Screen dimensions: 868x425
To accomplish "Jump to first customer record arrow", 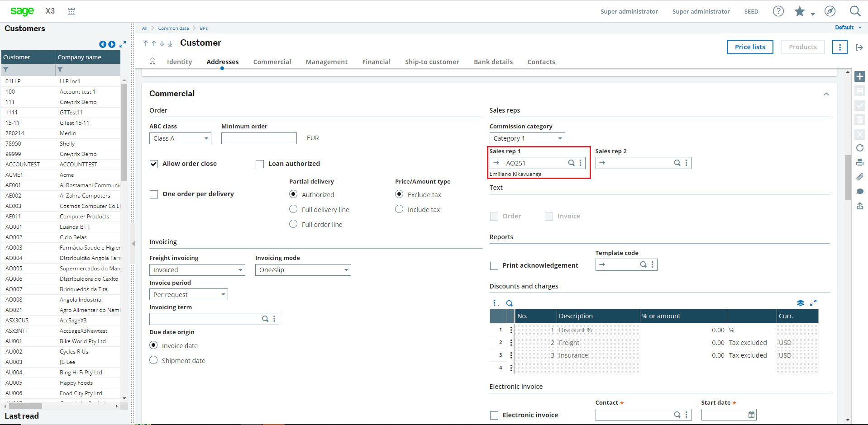I will [x=146, y=43].
